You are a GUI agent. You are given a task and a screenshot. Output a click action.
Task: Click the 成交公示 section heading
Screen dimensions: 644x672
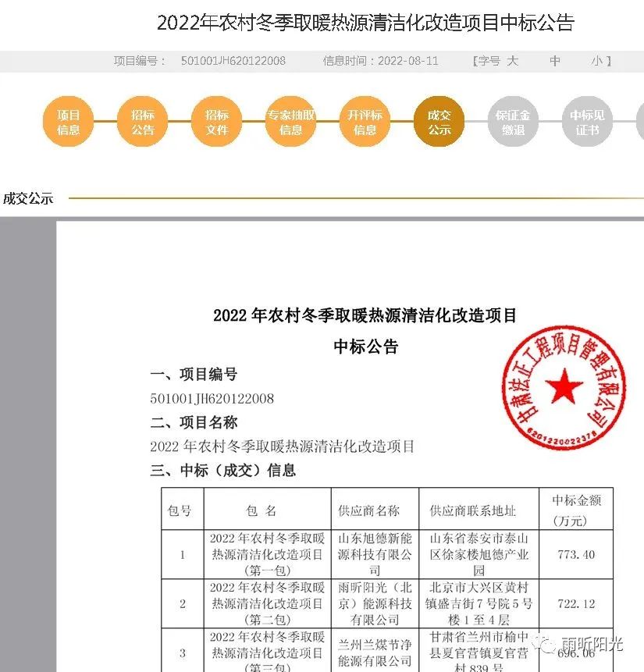pos(28,198)
